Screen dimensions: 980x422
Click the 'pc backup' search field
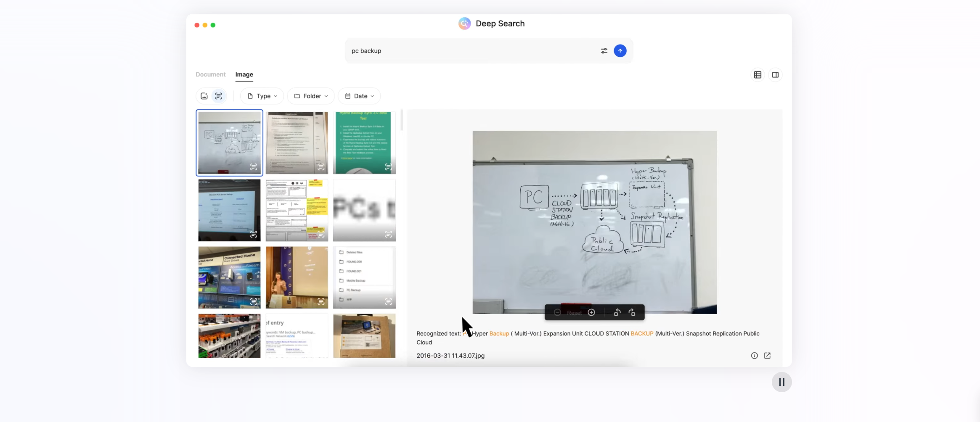[471, 51]
